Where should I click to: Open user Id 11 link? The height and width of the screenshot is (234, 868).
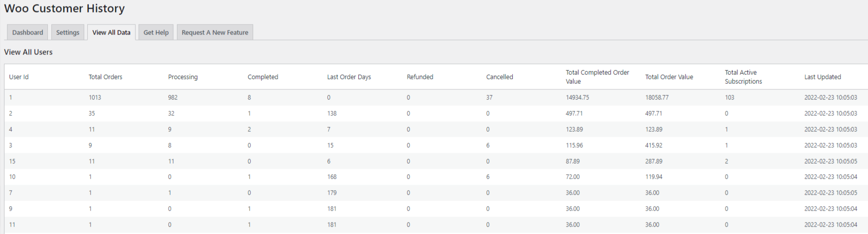click(12, 225)
